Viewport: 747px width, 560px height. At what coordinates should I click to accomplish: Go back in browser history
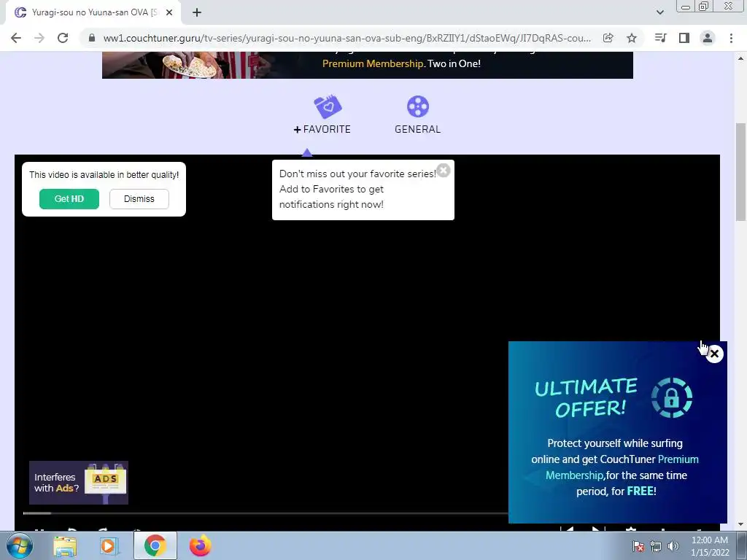(x=16, y=38)
